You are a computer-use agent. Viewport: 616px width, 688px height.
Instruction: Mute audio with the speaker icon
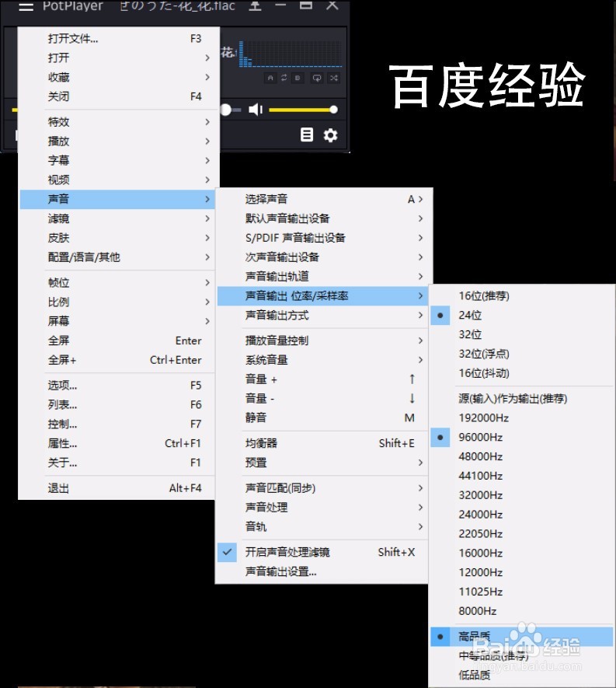click(x=255, y=110)
